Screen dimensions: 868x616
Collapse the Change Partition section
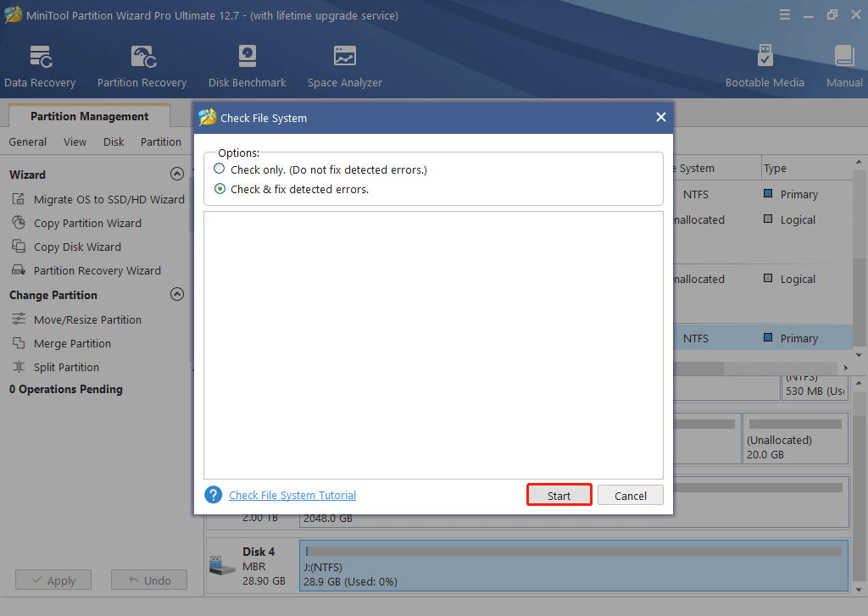pos(177,294)
